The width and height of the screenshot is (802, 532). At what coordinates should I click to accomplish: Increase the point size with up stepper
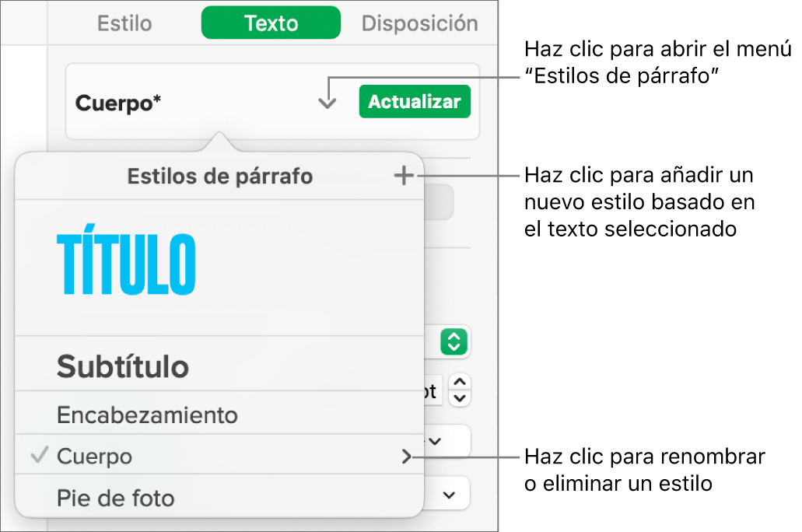click(x=460, y=383)
